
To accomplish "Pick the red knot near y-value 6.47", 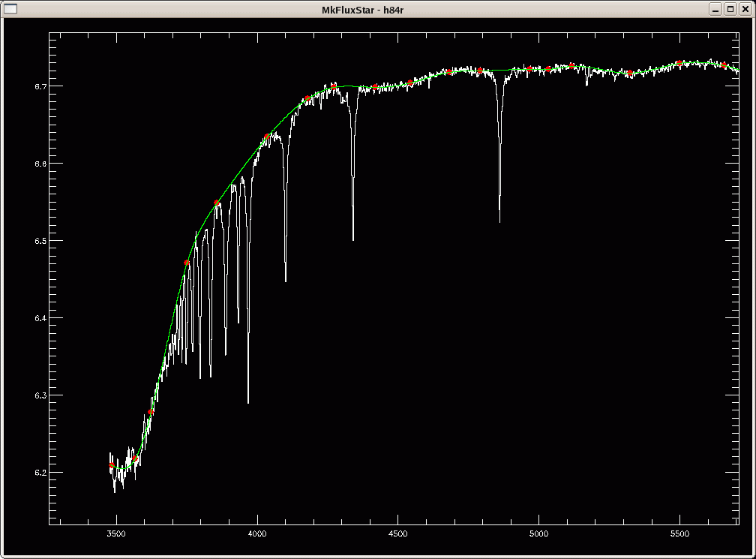I will pyautogui.click(x=187, y=263).
